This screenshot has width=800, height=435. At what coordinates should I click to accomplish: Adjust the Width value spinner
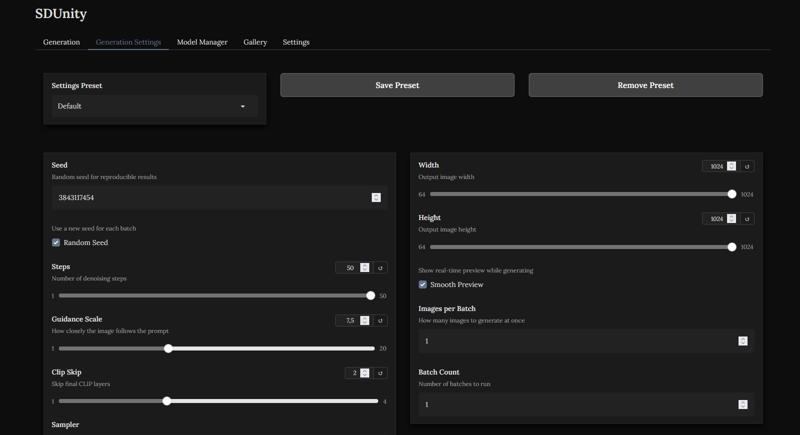tap(732, 166)
